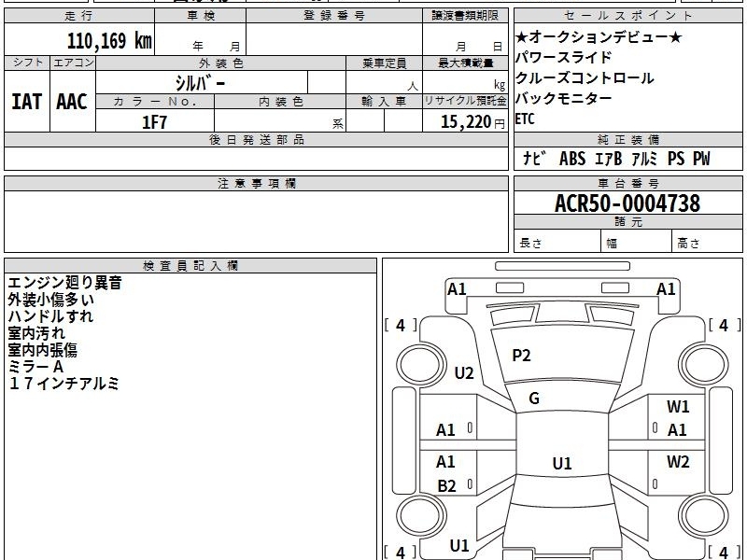Image resolution: width=747 pixels, height=560 pixels.
Task: Select the ★オークションデビュー★ line
Action: (x=599, y=36)
